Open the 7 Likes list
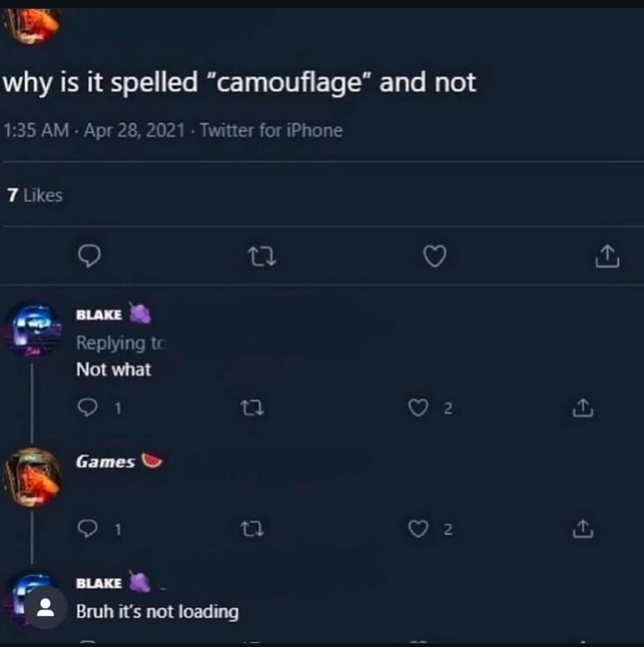 click(x=35, y=195)
